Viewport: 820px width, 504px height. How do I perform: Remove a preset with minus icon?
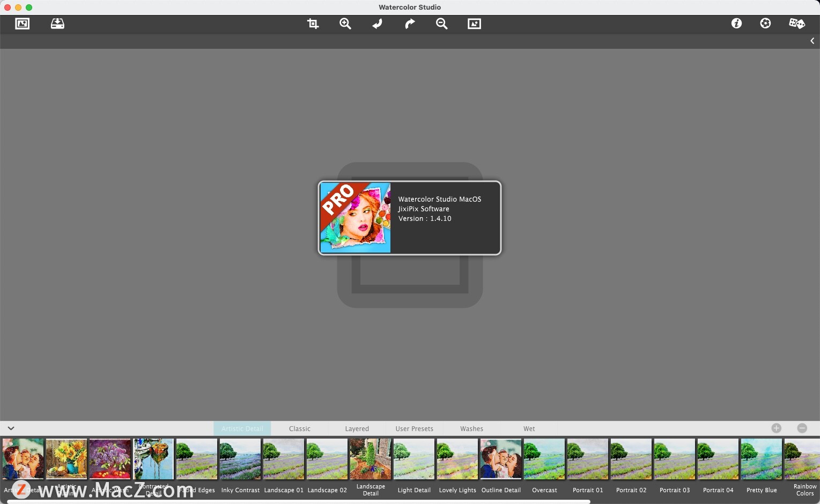802,428
